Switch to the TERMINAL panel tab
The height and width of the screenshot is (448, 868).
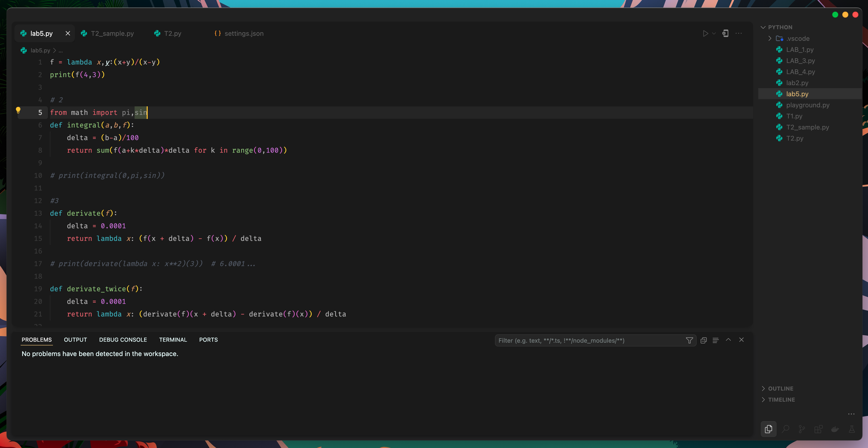tap(173, 340)
